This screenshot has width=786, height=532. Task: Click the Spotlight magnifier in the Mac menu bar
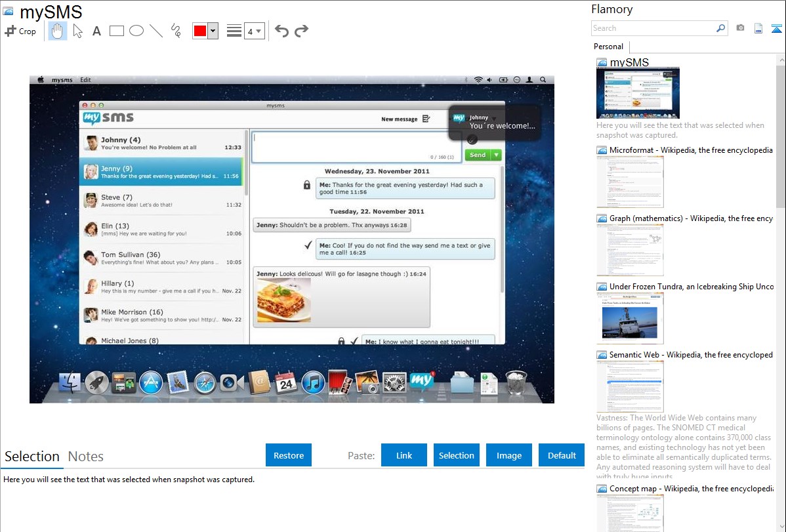coord(543,80)
